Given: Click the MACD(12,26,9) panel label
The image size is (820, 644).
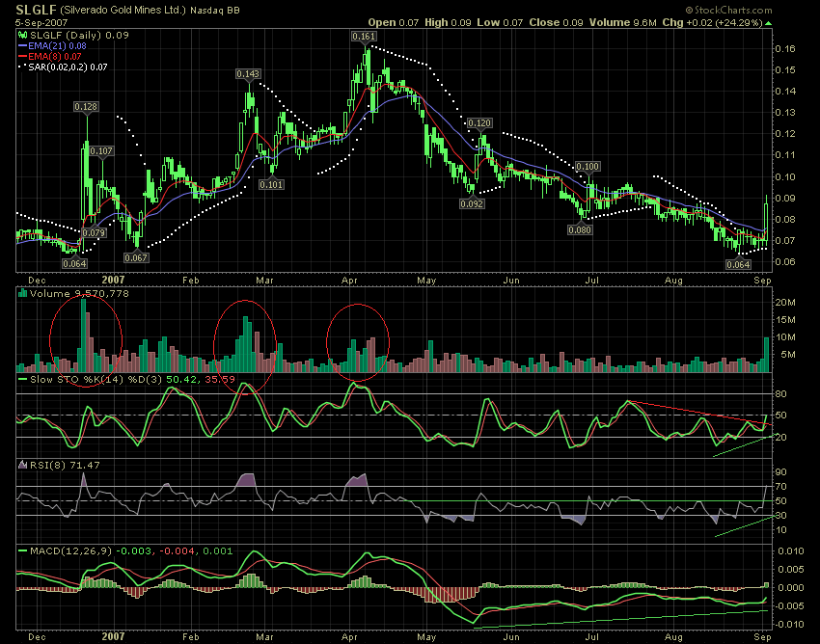Looking at the screenshot, I should pyautogui.click(x=131, y=550).
